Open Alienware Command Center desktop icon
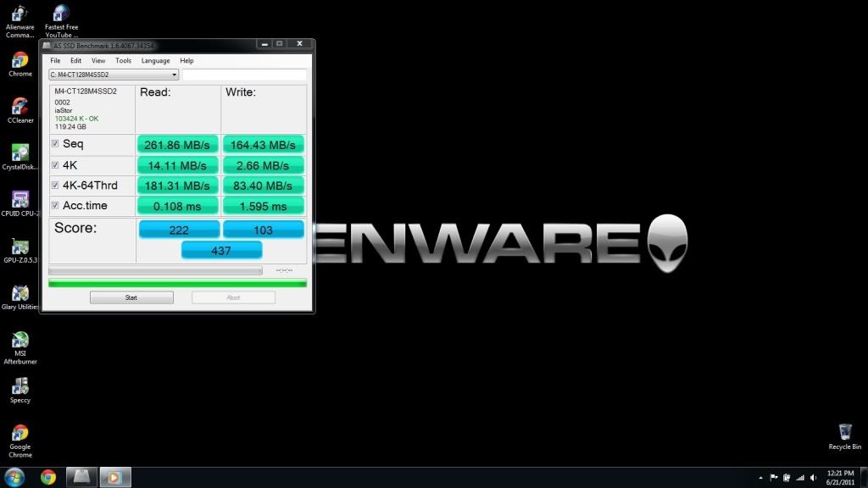868x488 pixels. tap(20, 21)
